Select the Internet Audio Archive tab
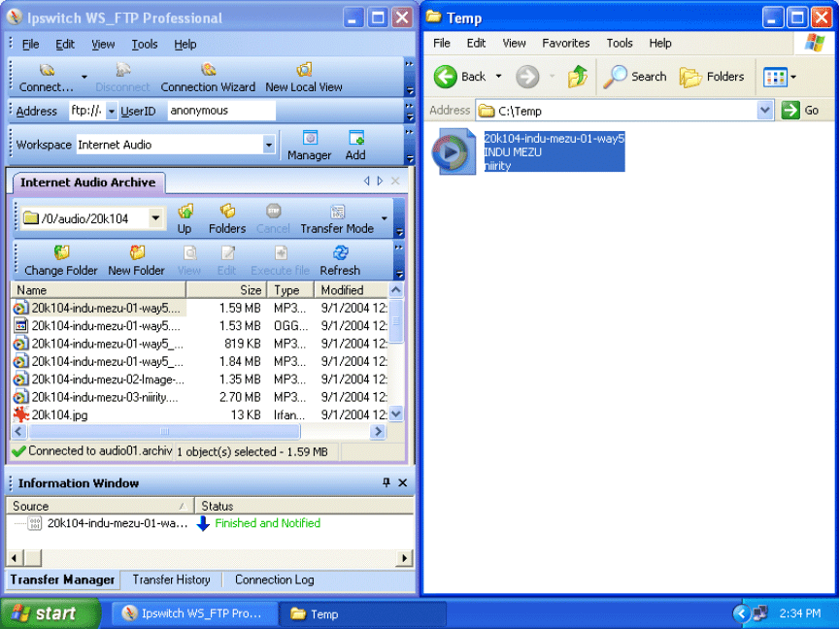The height and width of the screenshot is (629, 840). [x=88, y=182]
